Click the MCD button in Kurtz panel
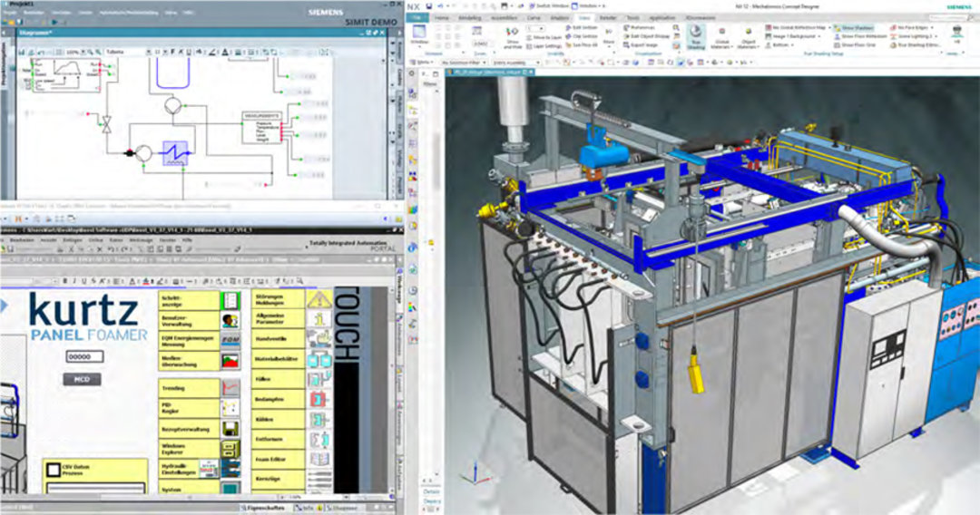This screenshot has width=980, height=515. [82, 379]
